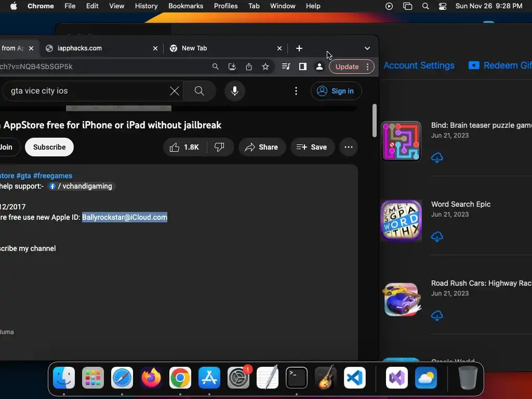
Task: Open the File menu
Action: [70, 6]
